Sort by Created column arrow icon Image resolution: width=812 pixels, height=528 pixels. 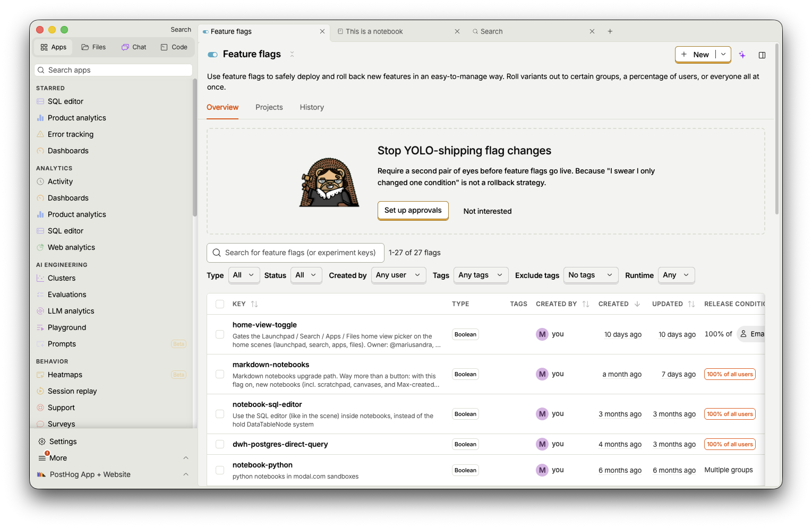(637, 304)
